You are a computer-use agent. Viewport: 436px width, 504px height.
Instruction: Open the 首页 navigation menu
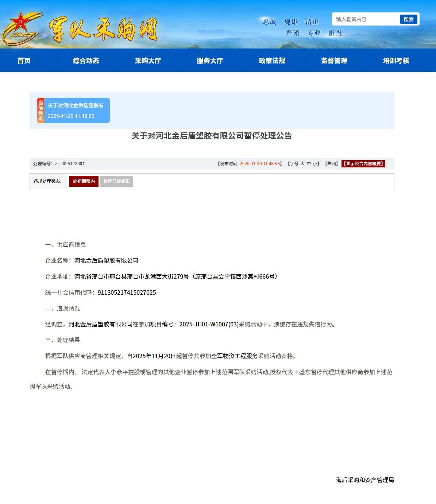[24, 61]
